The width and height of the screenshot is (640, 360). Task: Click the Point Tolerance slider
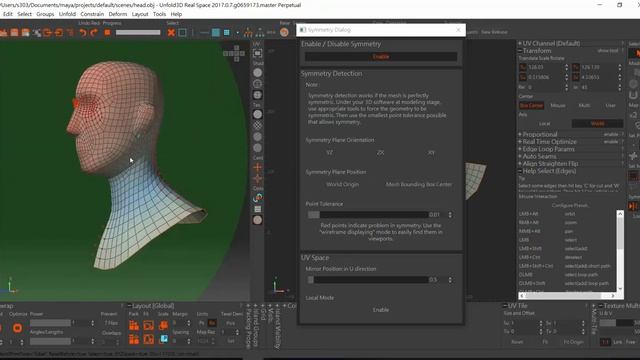(368, 215)
